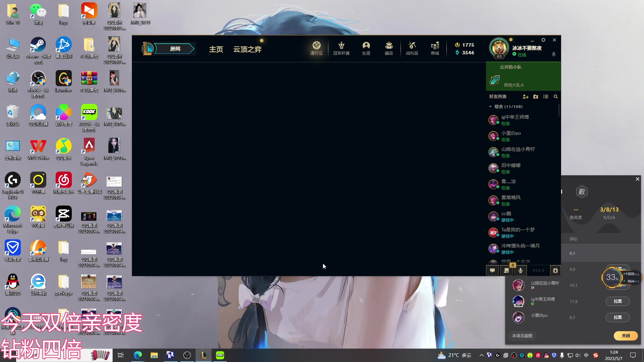Open 剪映专业版 desktop icon

coord(63,217)
